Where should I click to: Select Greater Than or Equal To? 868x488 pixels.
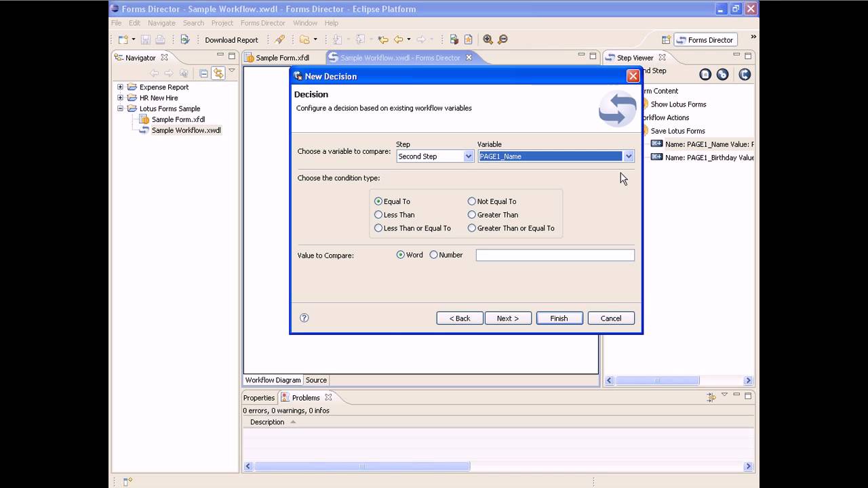coord(472,228)
